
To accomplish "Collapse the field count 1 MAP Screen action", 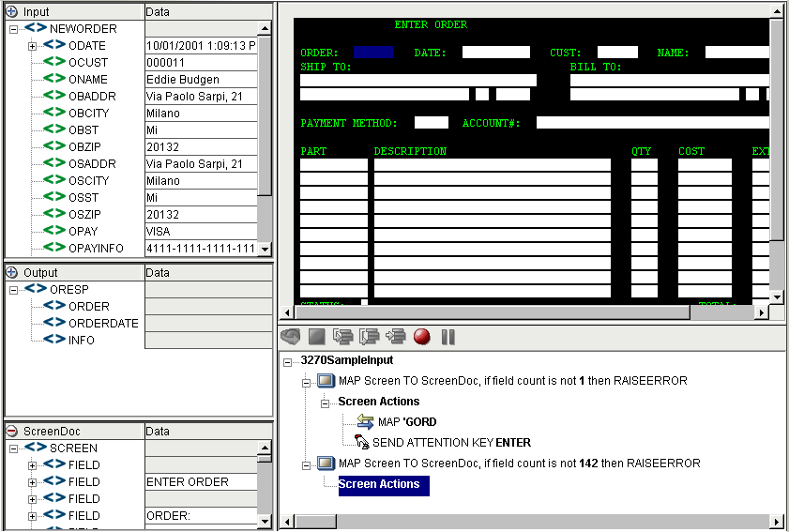I will coord(306,383).
